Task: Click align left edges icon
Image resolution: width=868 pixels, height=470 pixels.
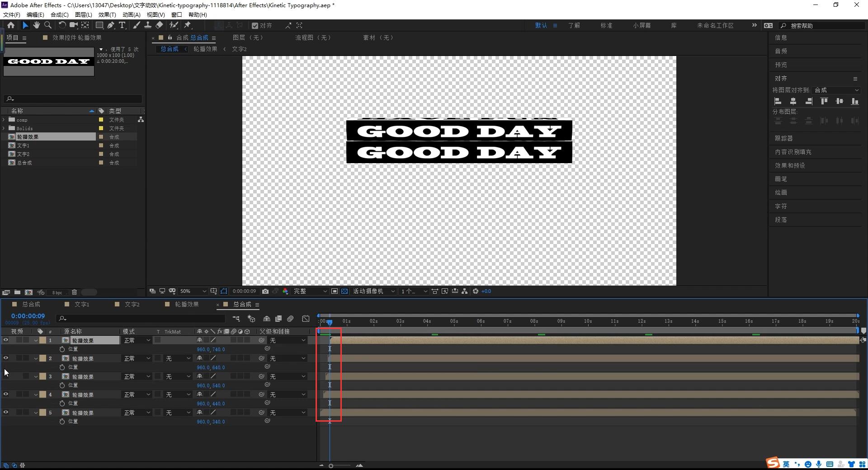Action: (x=778, y=101)
